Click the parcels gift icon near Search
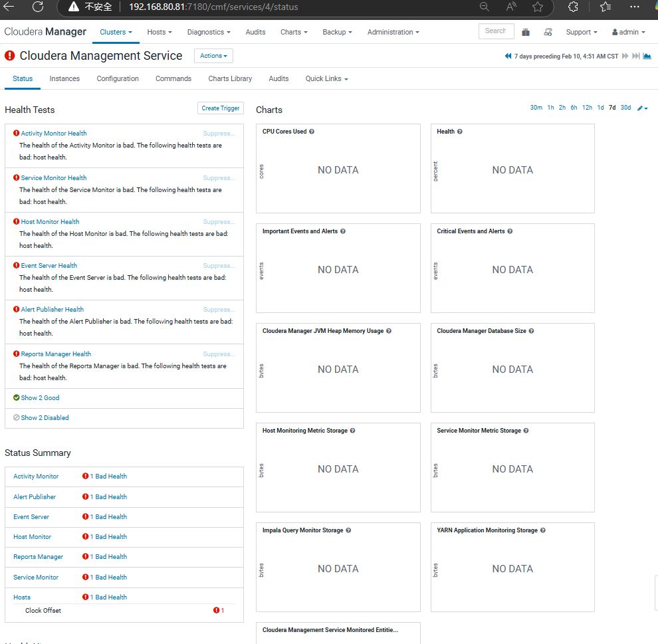This screenshot has height=644, width=658. click(x=525, y=32)
